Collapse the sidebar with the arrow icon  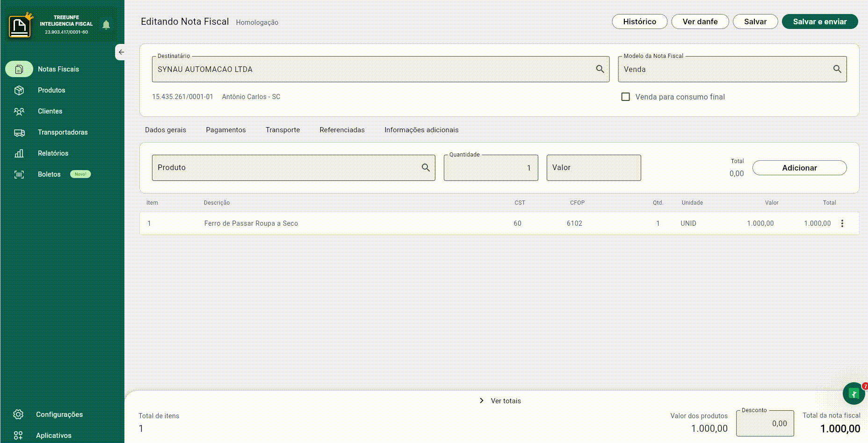click(x=121, y=52)
